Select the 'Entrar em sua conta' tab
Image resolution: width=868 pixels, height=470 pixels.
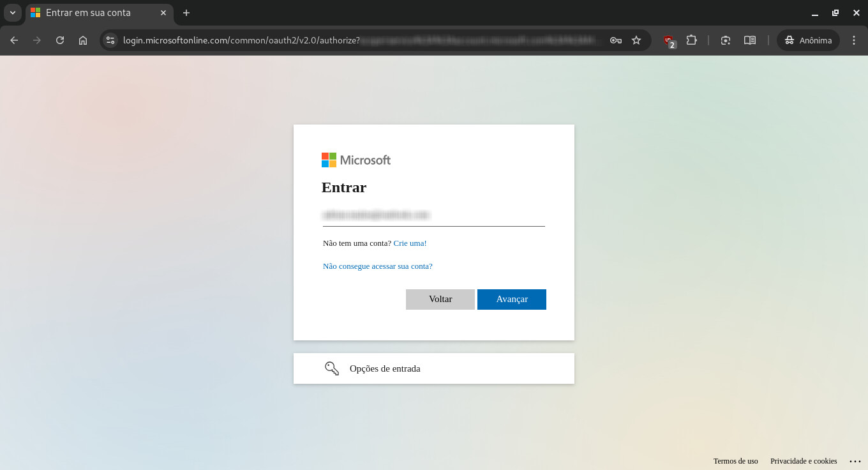(99, 13)
